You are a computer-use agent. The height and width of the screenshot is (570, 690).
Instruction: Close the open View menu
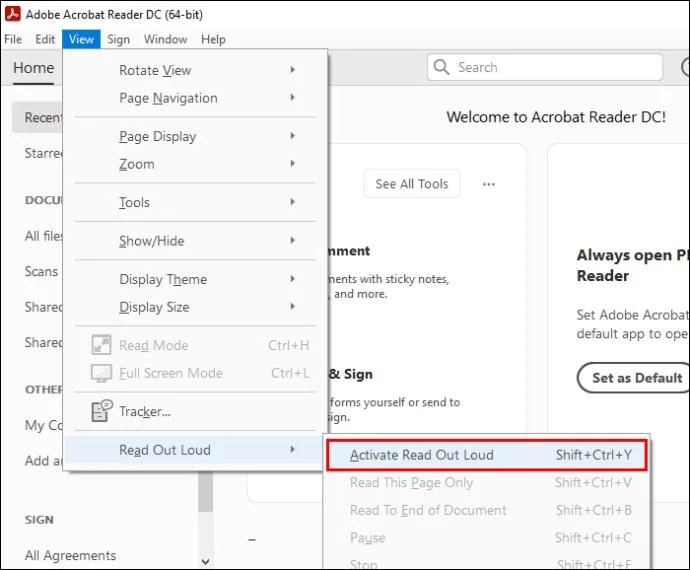[x=81, y=39]
